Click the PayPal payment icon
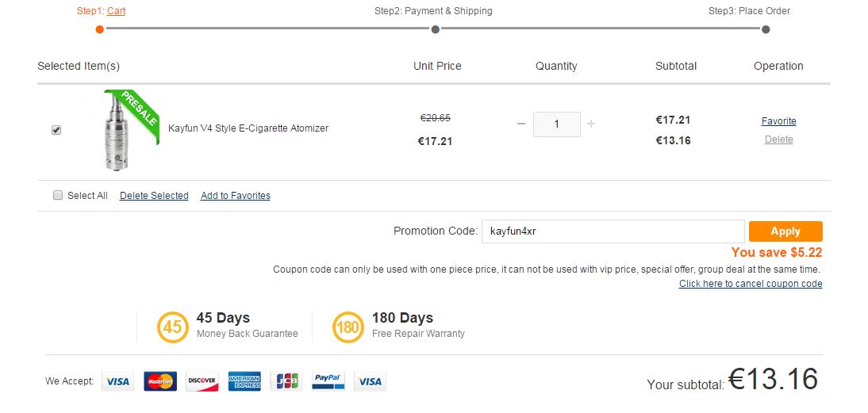The height and width of the screenshot is (413, 868). coord(328,381)
